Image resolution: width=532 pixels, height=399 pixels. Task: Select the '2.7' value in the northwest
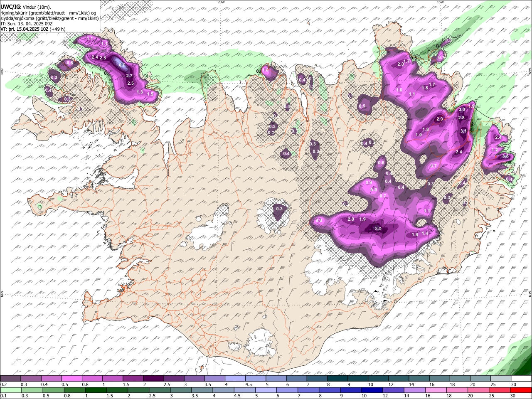pos(129,76)
